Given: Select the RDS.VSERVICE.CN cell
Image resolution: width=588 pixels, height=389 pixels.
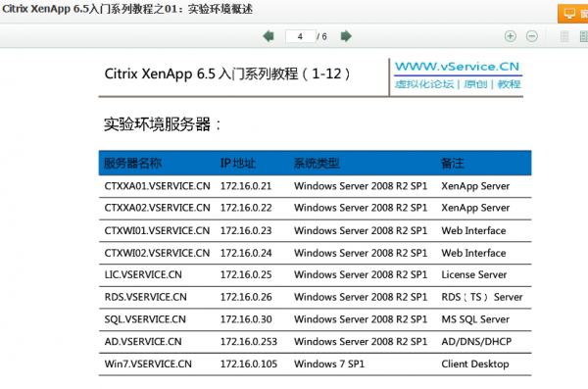Looking at the screenshot, I should [x=145, y=297].
